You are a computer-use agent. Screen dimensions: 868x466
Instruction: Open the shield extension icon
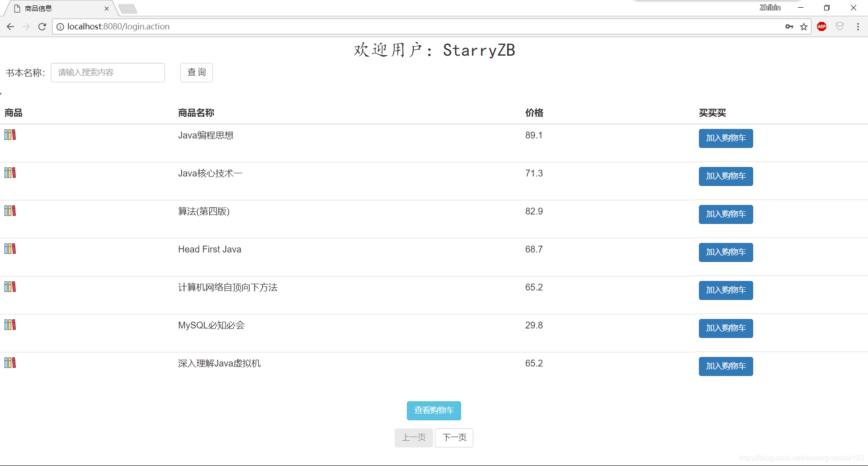(x=840, y=27)
